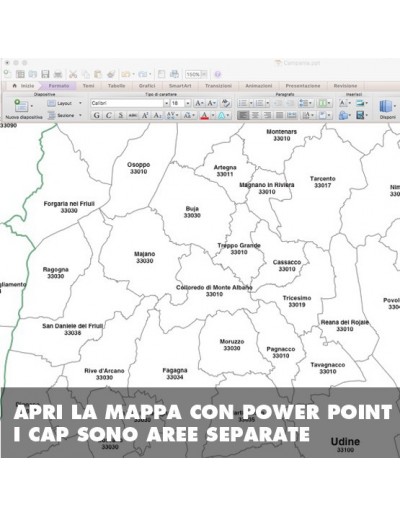This screenshot has height=517, width=400.
Task: Click in the Calibri font name field
Action: tap(127, 103)
